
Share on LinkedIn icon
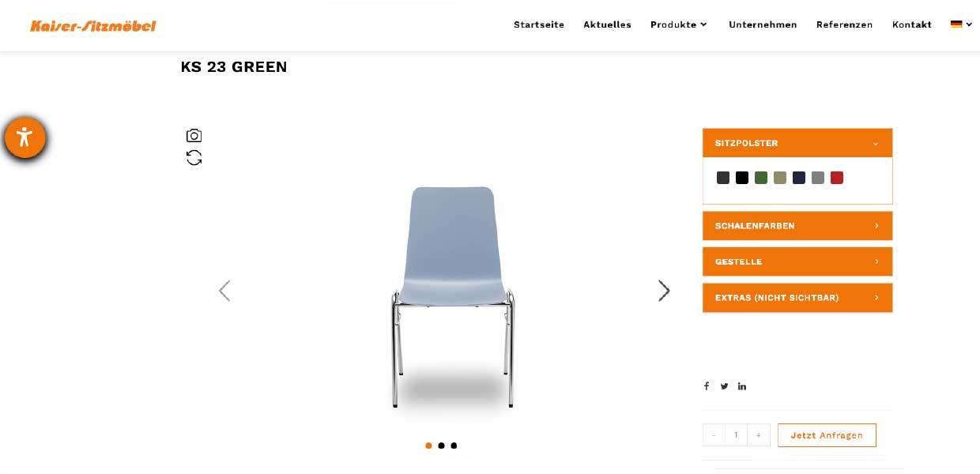pos(742,386)
